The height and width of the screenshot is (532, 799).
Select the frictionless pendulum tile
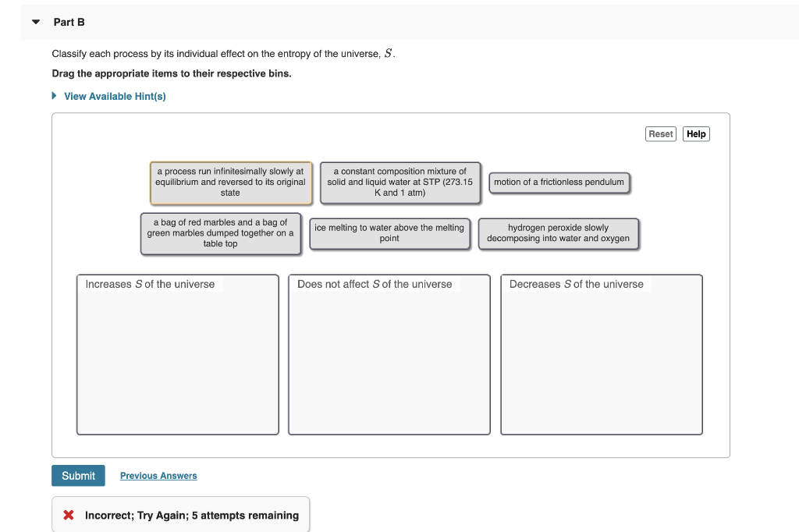point(559,183)
